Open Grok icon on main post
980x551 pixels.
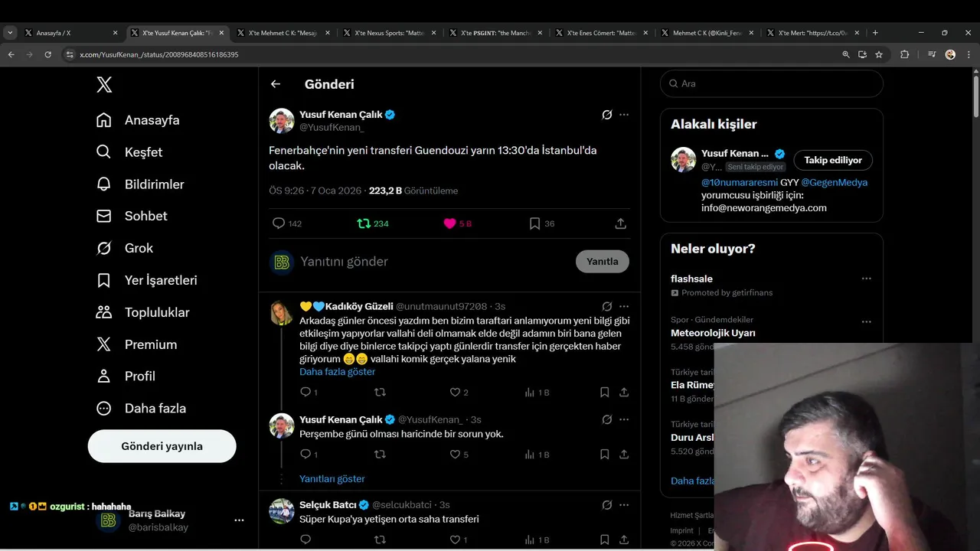pyautogui.click(x=606, y=115)
